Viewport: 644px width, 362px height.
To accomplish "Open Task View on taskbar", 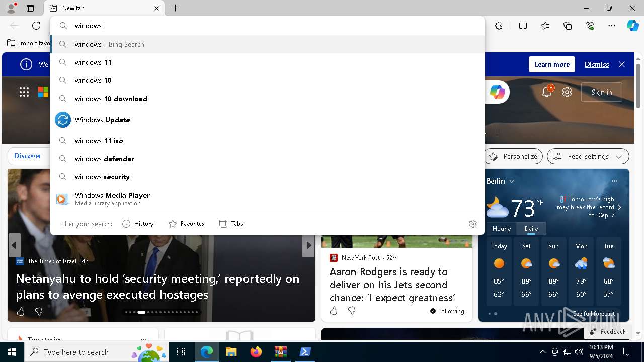I will [x=181, y=352].
